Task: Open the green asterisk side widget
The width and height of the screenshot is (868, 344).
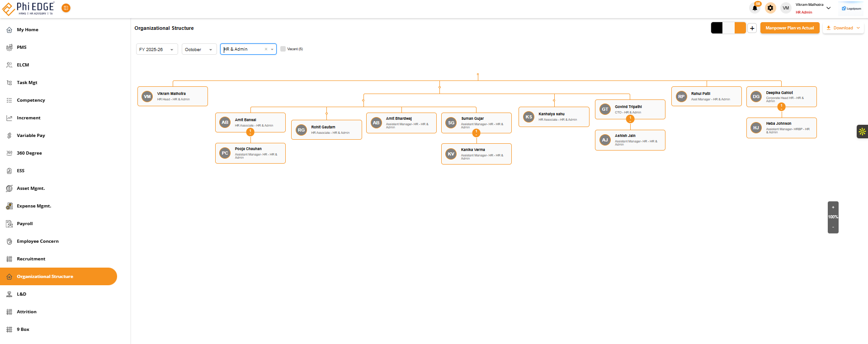Action: click(x=862, y=132)
